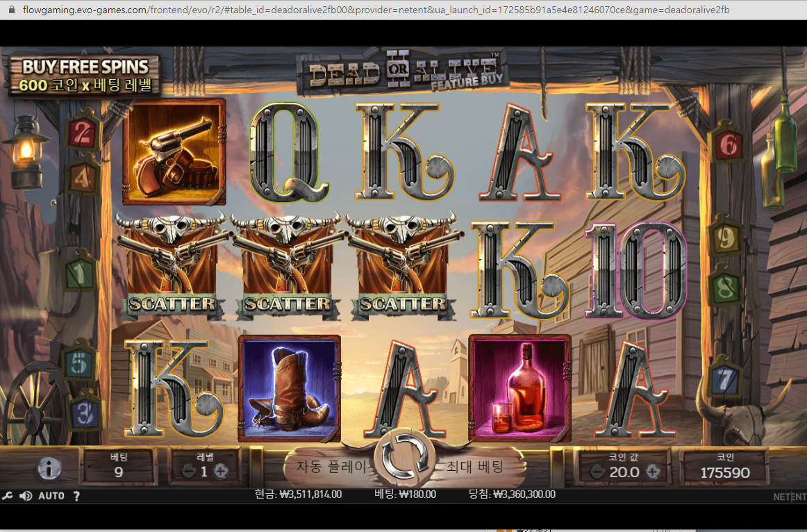The image size is (807, 532).
Task: Click the first reel scatter symbol
Action: [x=172, y=267]
